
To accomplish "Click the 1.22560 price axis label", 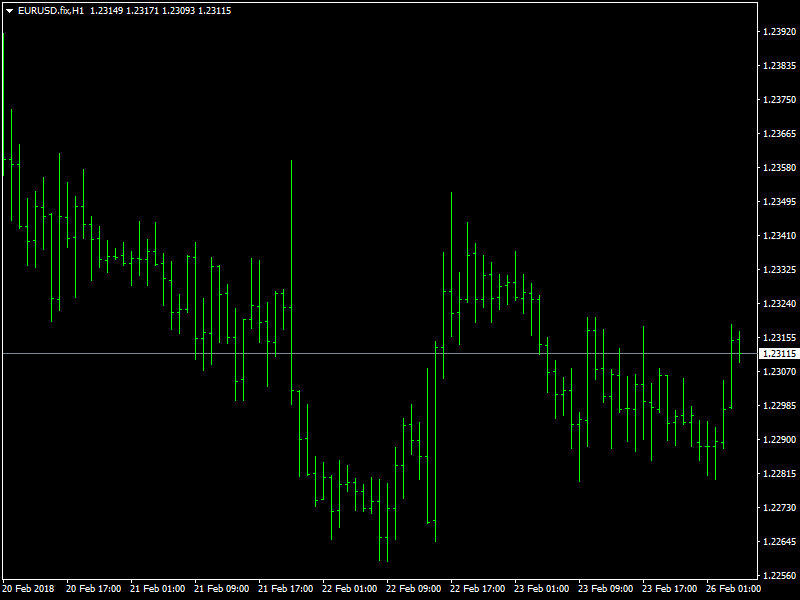I will (779, 576).
